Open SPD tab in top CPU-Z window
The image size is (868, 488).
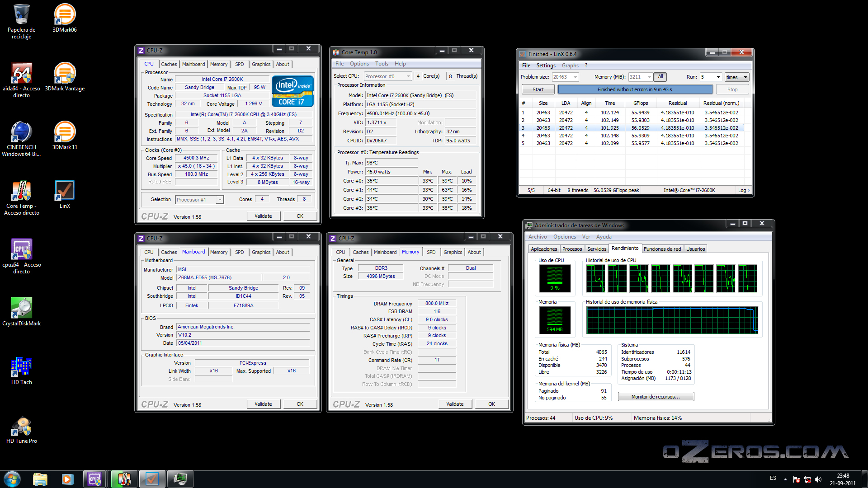pos(240,64)
